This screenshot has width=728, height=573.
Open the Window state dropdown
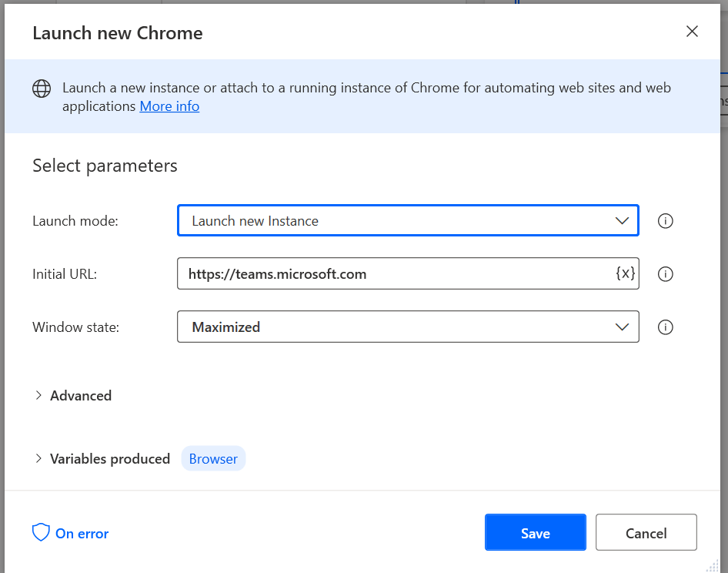[x=408, y=327]
